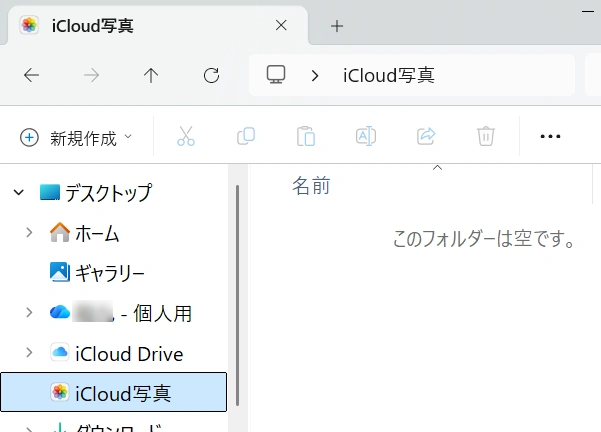This screenshot has width=601, height=432.
Task: Open a new tab with plus button
Action: coord(337,25)
